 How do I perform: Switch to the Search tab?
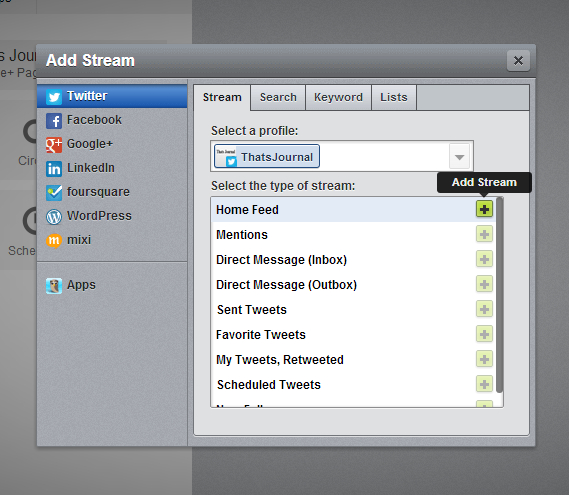click(278, 97)
